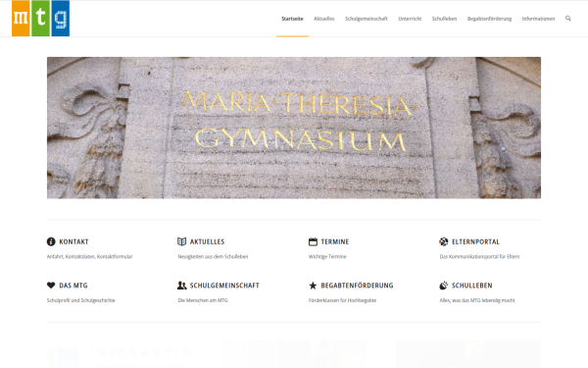Open the Schulleben navigation menu item
Viewport: 588px width, 368px height.
pyautogui.click(x=444, y=19)
